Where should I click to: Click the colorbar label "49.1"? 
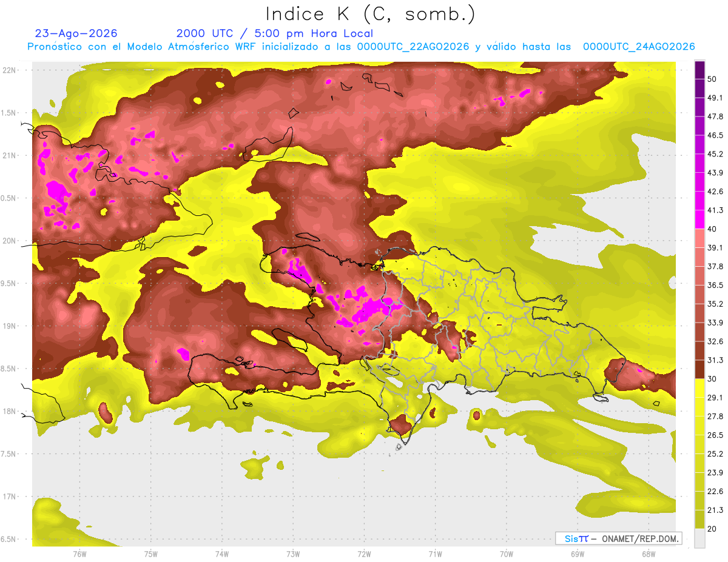[716, 98]
